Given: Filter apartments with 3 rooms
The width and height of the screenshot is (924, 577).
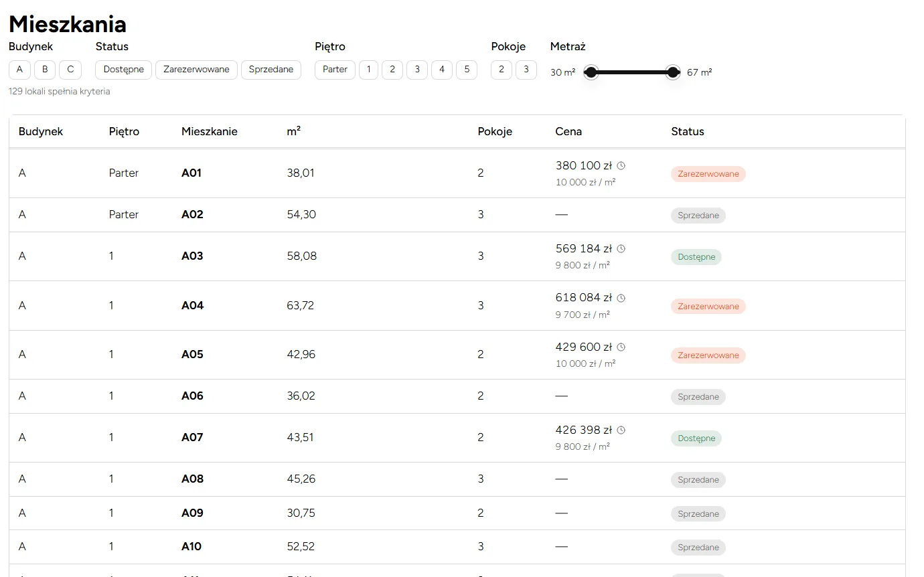Looking at the screenshot, I should [x=526, y=70].
